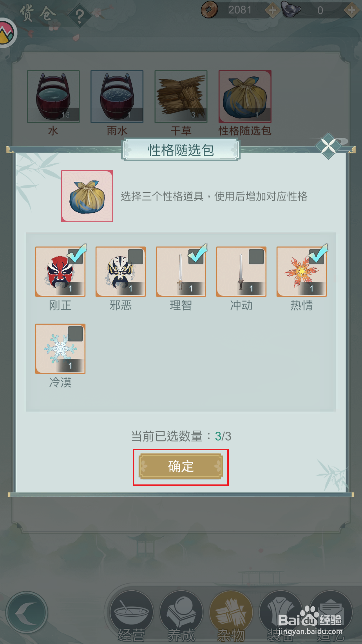The image size is (362, 644).
Task: Uncheck the 刚正 personality checkbox
Action: pyautogui.click(x=75, y=257)
